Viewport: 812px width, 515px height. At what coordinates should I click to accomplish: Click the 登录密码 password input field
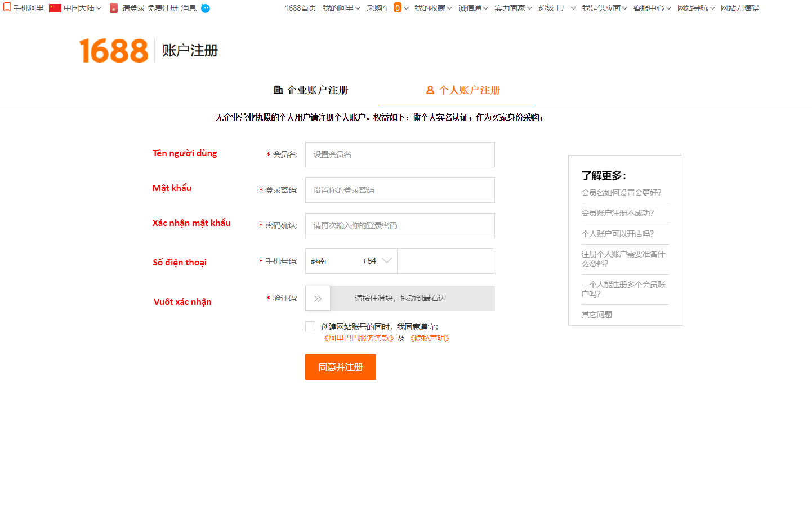(400, 190)
